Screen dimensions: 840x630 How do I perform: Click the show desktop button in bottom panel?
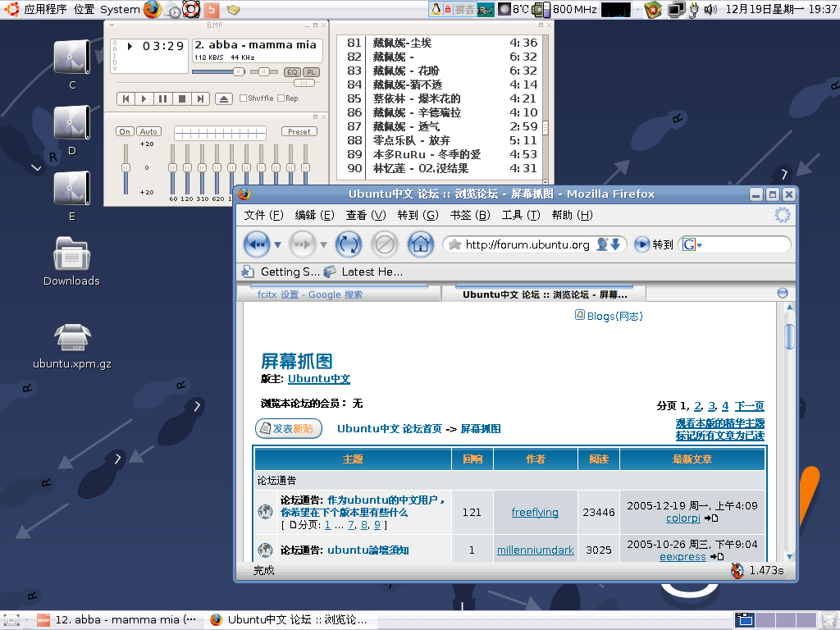[x=11, y=620]
